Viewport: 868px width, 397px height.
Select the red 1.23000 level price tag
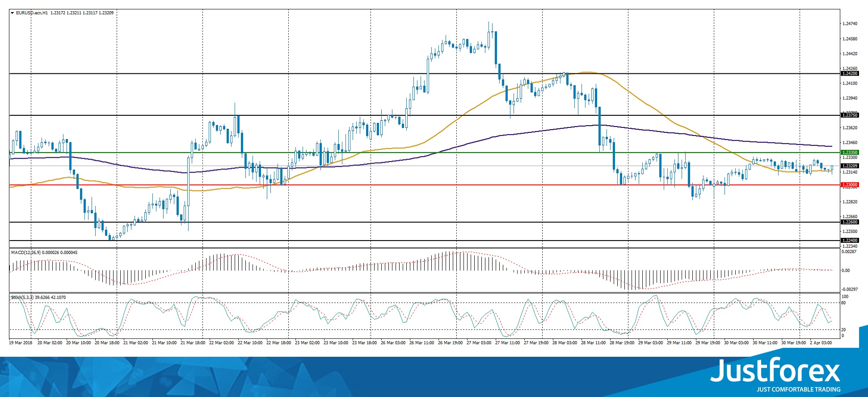pyautogui.click(x=850, y=185)
